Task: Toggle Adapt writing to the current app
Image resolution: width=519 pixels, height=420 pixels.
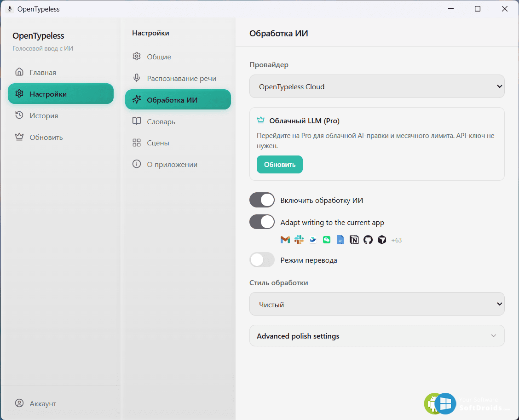Action: pyautogui.click(x=262, y=222)
